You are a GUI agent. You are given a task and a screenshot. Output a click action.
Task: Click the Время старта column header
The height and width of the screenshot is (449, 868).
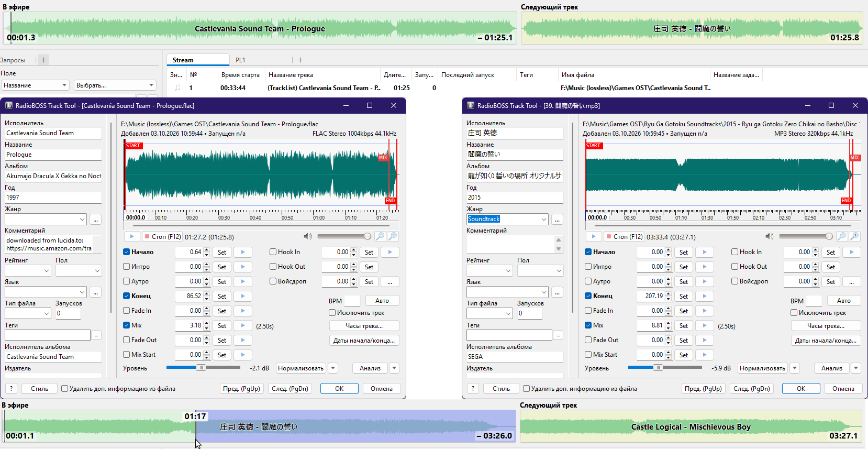240,75
